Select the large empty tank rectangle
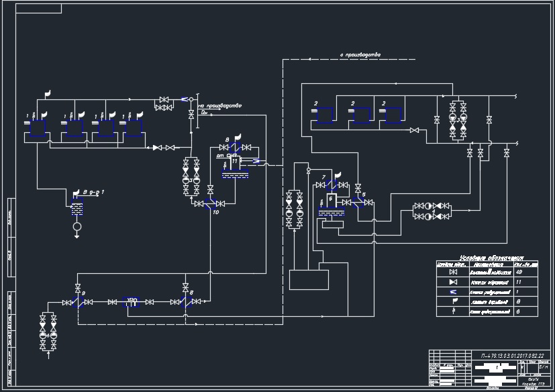Viewport: 555px width, 392px height. pos(309,280)
